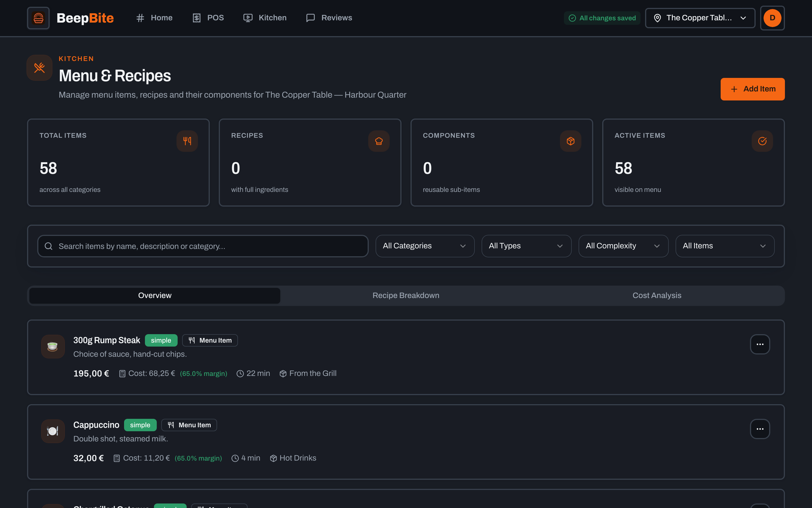The width and height of the screenshot is (812, 508).
Task: Click the All changes saved status badge
Action: 602,18
